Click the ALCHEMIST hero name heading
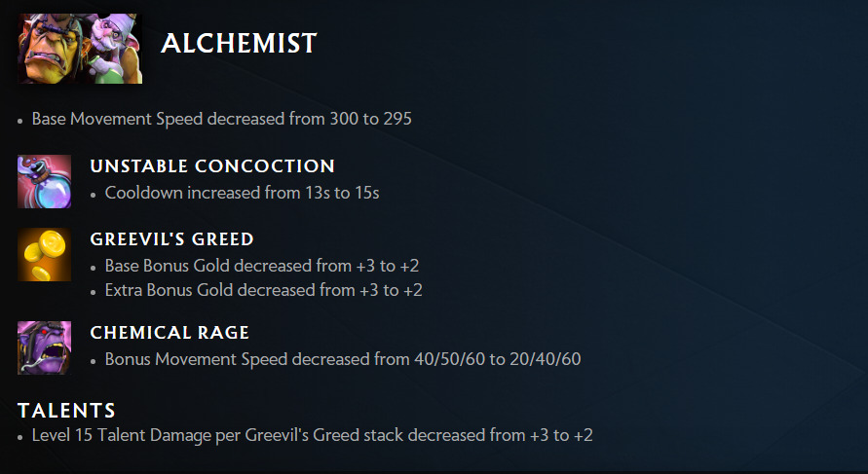Screen dimensions: 868x474 [239, 43]
